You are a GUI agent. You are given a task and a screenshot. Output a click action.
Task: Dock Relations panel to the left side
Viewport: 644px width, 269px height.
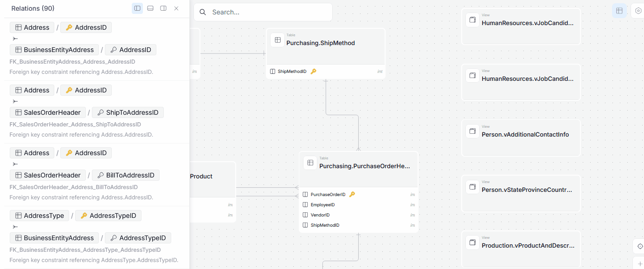137,8
